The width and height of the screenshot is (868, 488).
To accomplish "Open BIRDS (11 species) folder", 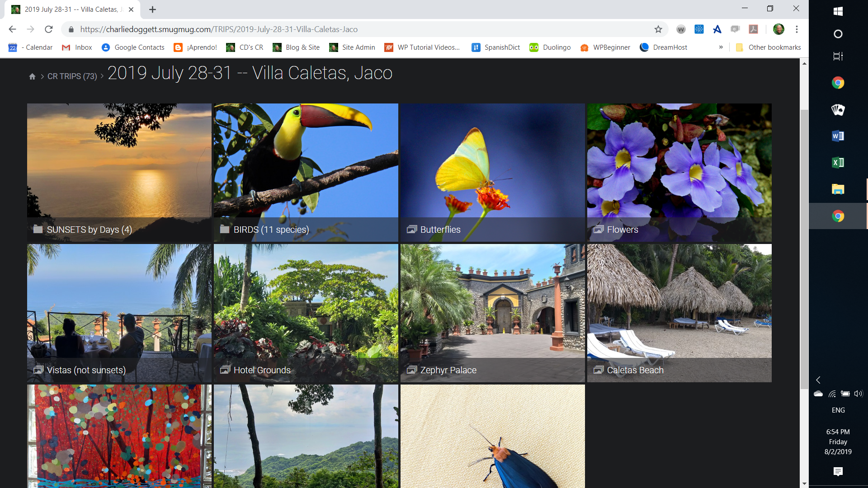I will (x=306, y=173).
